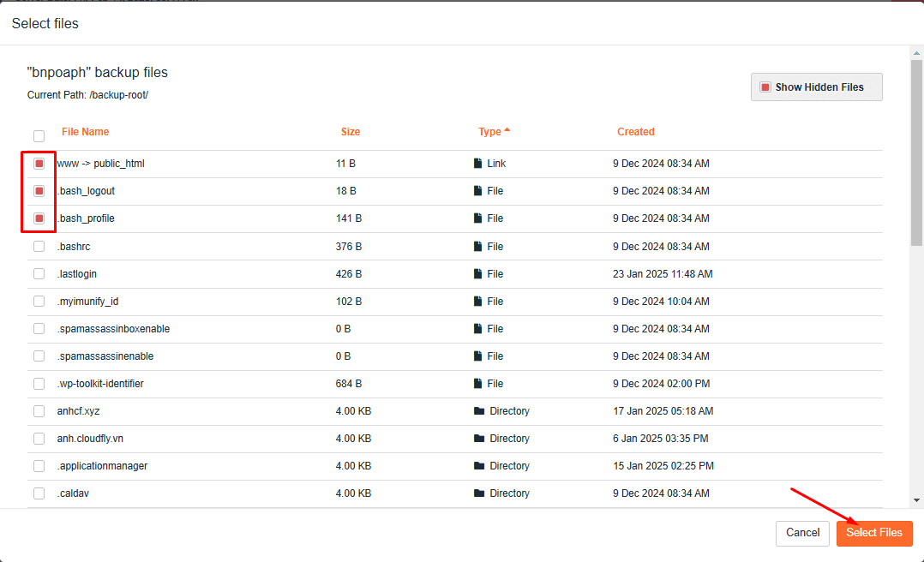Viewport: 924px width, 562px height.
Task: Click the file icon in .bashrc row
Action: pyautogui.click(x=478, y=247)
